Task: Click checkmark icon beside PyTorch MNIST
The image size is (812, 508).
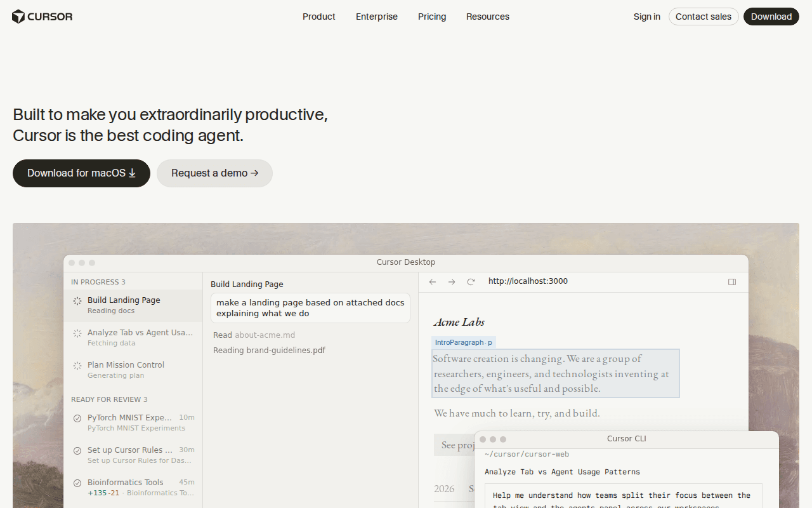Action: tap(77, 418)
